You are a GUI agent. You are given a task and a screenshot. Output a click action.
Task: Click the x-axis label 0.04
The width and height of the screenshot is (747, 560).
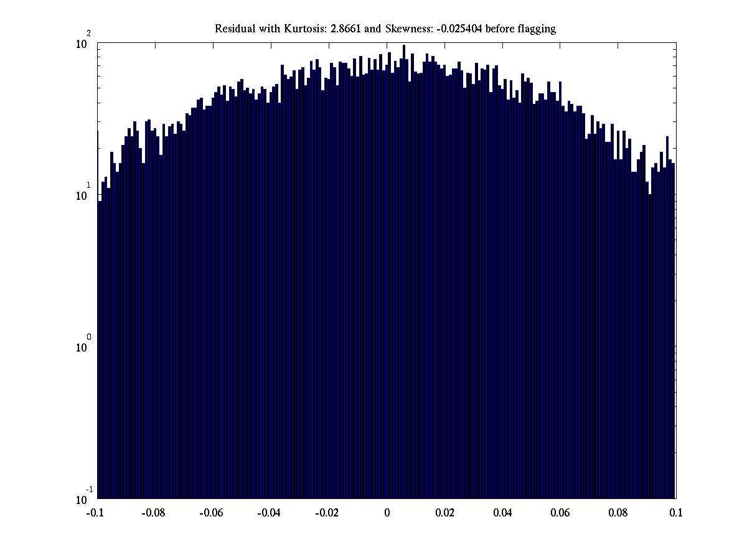(x=502, y=513)
